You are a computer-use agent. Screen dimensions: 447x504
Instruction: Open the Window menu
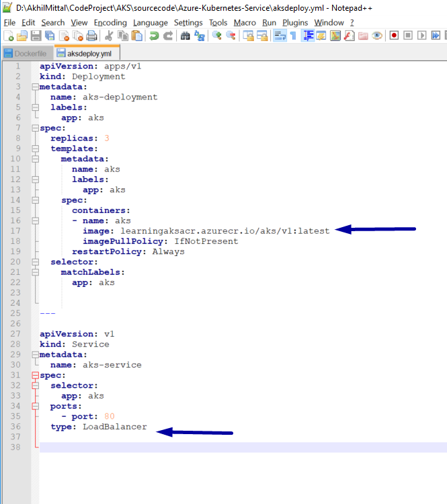point(329,22)
